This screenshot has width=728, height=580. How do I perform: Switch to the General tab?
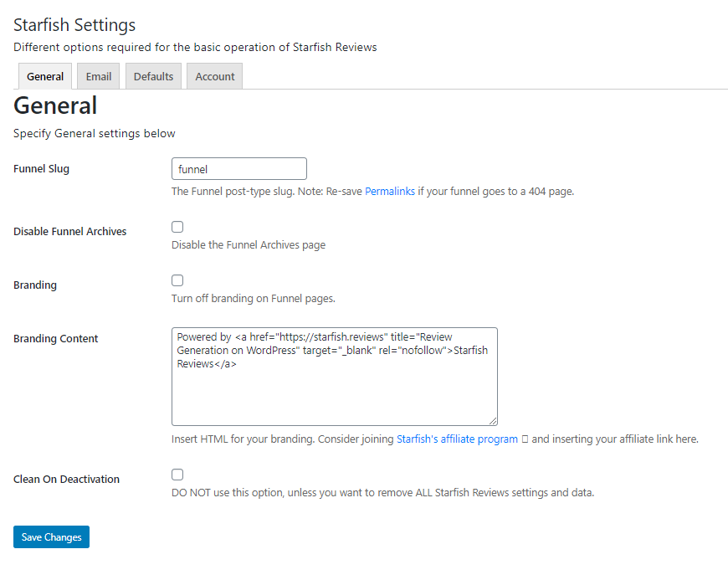point(45,76)
